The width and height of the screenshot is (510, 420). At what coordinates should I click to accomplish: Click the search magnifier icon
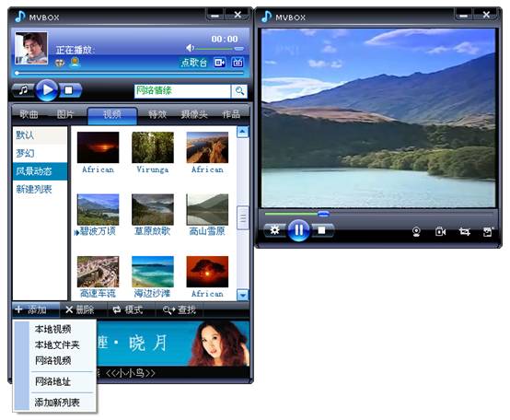(x=239, y=91)
